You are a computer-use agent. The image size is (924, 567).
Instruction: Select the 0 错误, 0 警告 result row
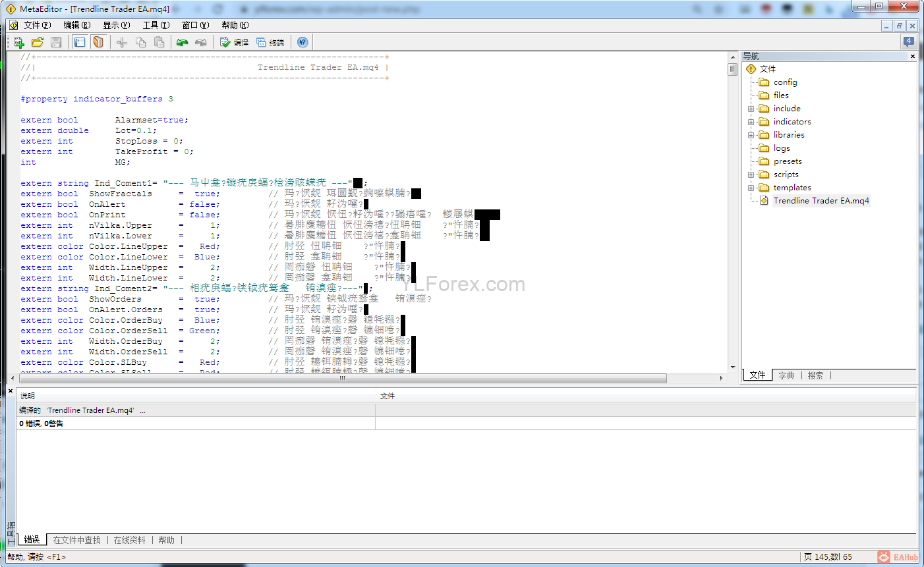click(466, 423)
